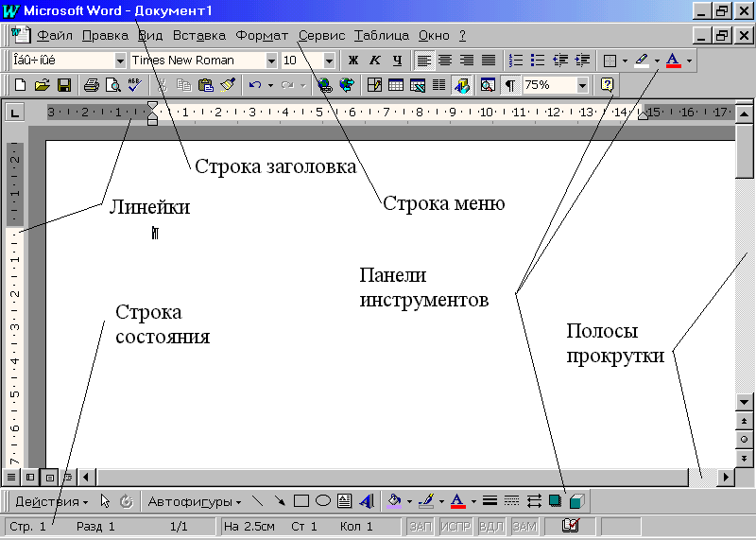Viewport: 756px width, 540px height.
Task: Apply numbered list formatting
Action: pos(516,61)
